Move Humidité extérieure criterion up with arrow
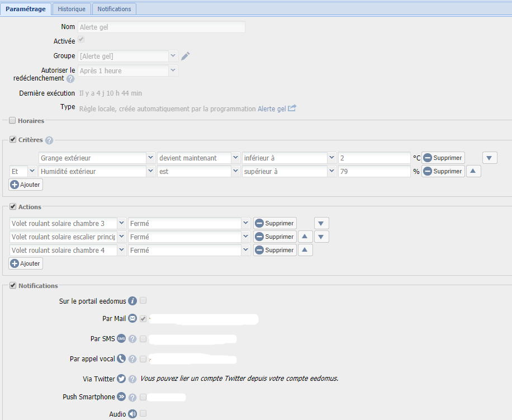This screenshot has height=420, width=512. pyautogui.click(x=473, y=172)
